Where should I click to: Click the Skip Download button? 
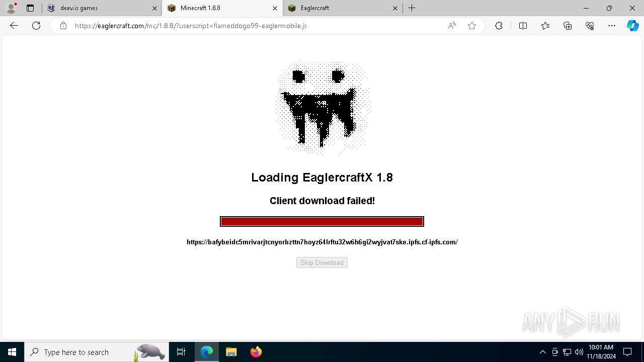click(322, 262)
